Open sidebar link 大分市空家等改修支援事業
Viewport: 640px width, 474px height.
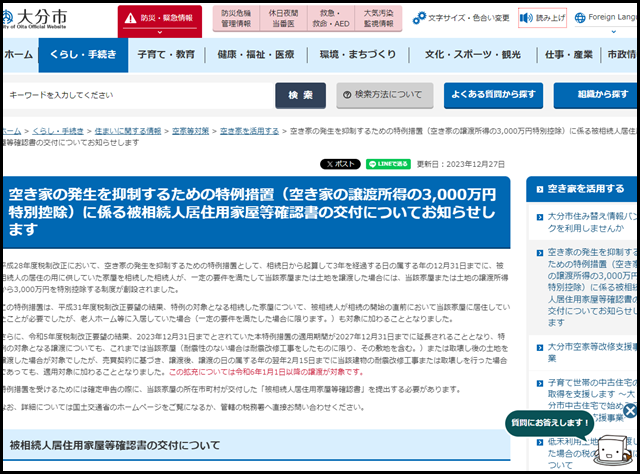point(592,352)
